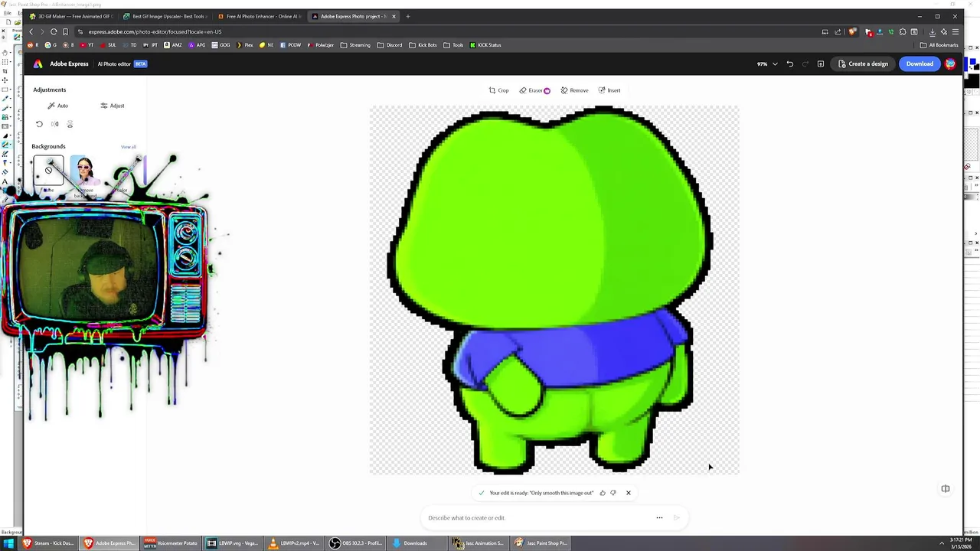The image size is (980, 551).
Task: Choose the Remove tool
Action: (x=574, y=90)
